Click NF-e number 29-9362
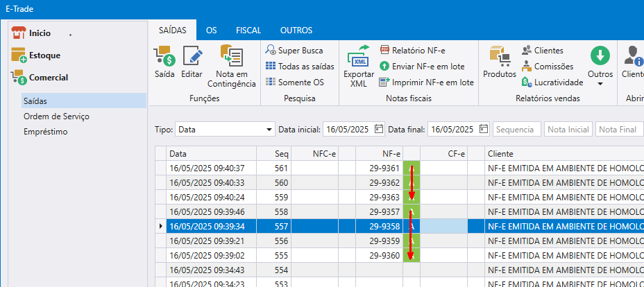This screenshot has width=644, height=287. pos(384,182)
